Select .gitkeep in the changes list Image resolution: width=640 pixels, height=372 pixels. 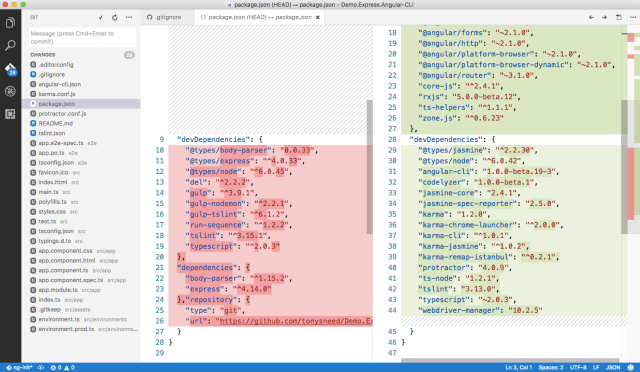click(81, 310)
